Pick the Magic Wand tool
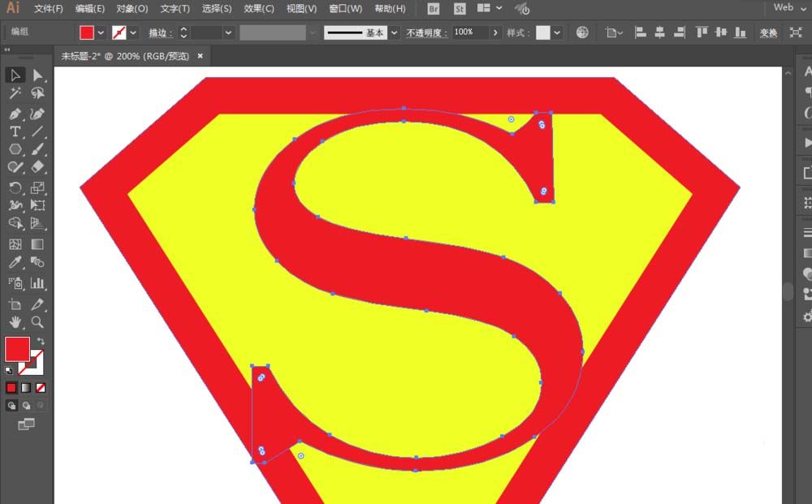The height and width of the screenshot is (504, 812). [x=15, y=93]
